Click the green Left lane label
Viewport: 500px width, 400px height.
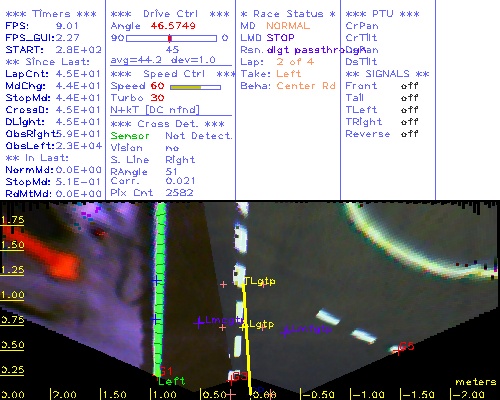172,381
